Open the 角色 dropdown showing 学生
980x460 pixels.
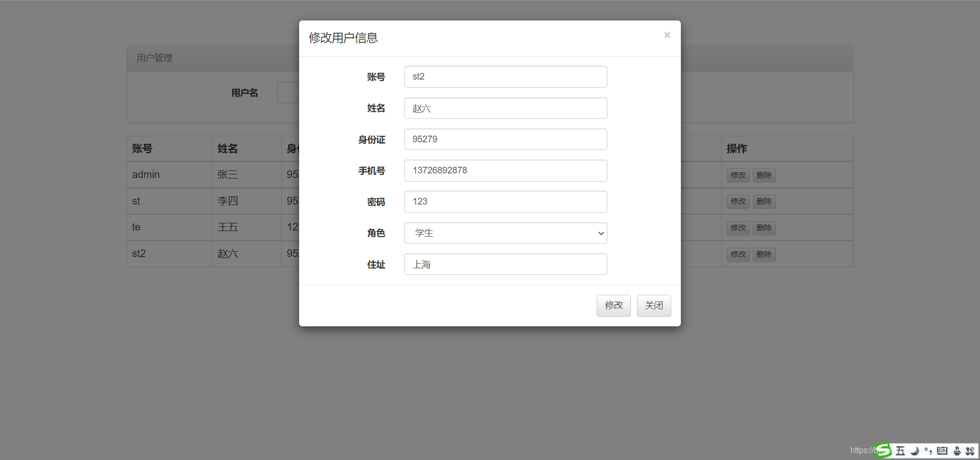pyautogui.click(x=505, y=233)
